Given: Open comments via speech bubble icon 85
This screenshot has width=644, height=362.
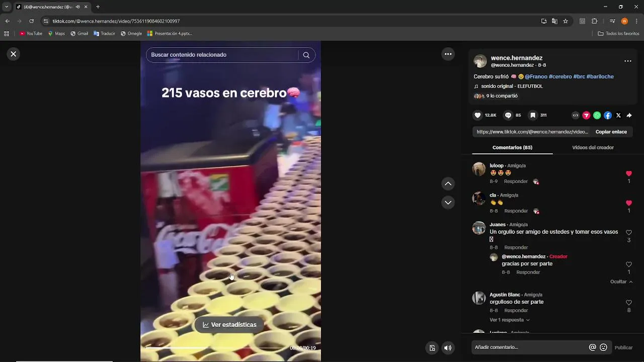Looking at the screenshot, I should (x=508, y=115).
